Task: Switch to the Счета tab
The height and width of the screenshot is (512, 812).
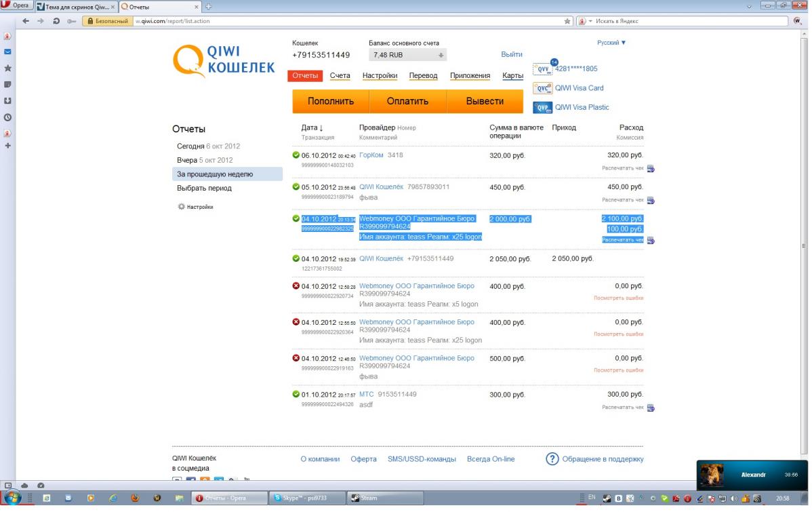Action: pyautogui.click(x=340, y=75)
